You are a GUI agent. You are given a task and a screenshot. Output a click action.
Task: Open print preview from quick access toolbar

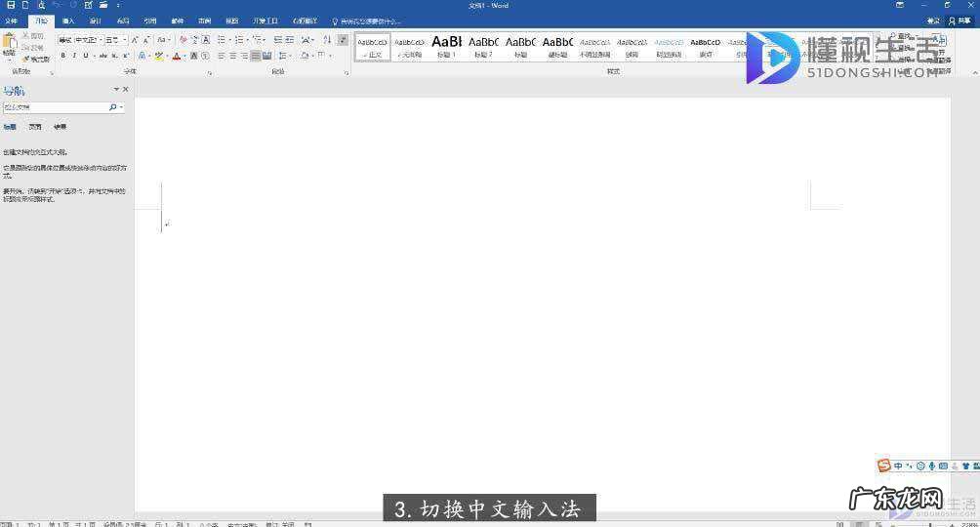pyautogui.click(x=41, y=5)
